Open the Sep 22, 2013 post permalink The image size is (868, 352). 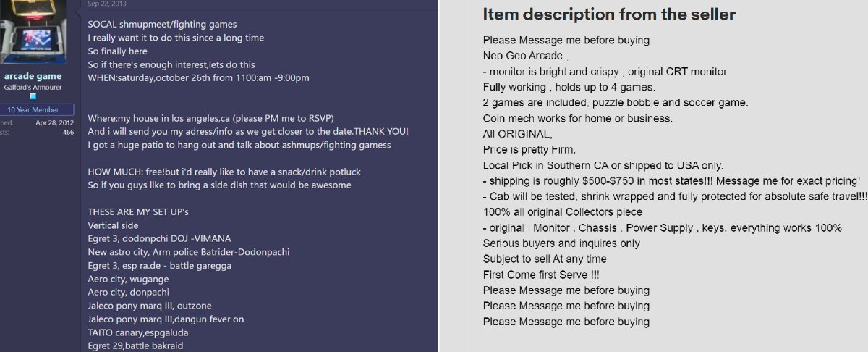coord(107,4)
